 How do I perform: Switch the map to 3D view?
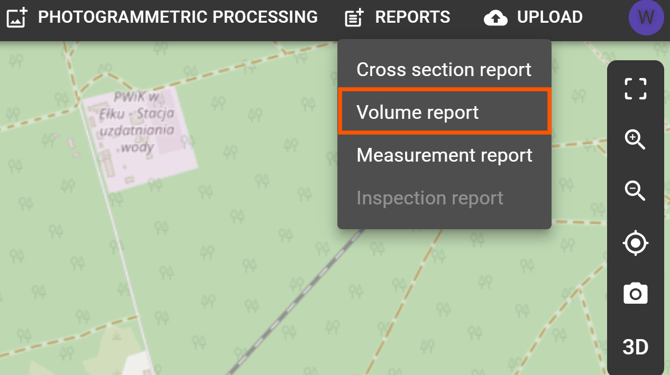pyautogui.click(x=635, y=347)
